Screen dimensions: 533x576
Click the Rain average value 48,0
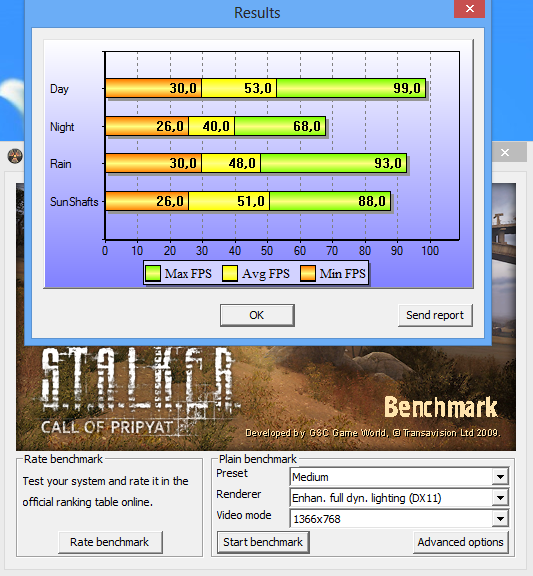pos(242,163)
